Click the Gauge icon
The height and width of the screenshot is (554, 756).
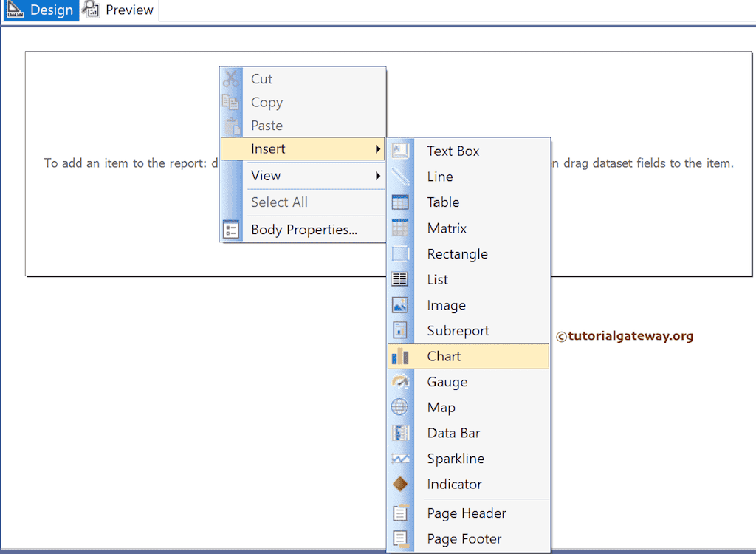(400, 382)
